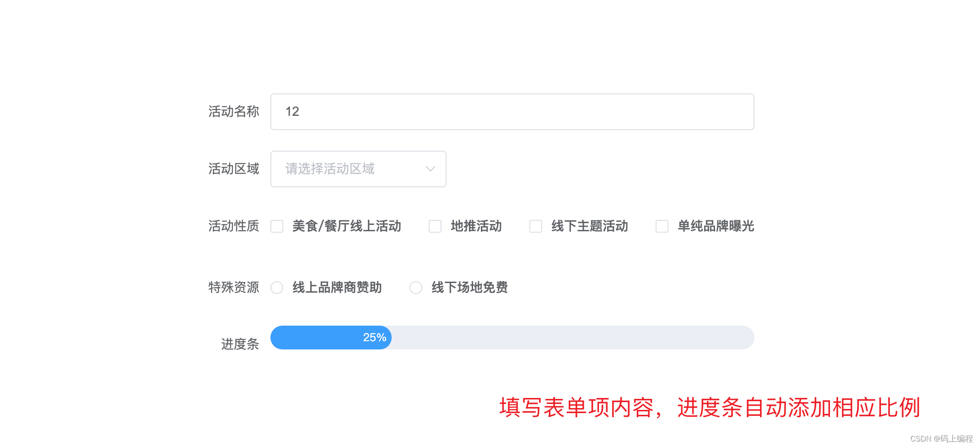This screenshot has width=980, height=447.
Task: Select the 线上品牌商赞助 radio button
Action: point(277,288)
